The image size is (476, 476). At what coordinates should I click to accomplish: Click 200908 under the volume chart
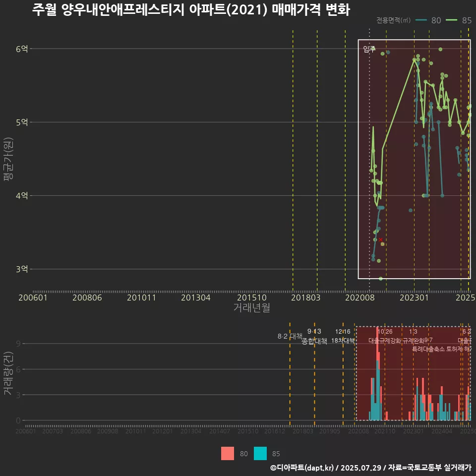point(108,431)
